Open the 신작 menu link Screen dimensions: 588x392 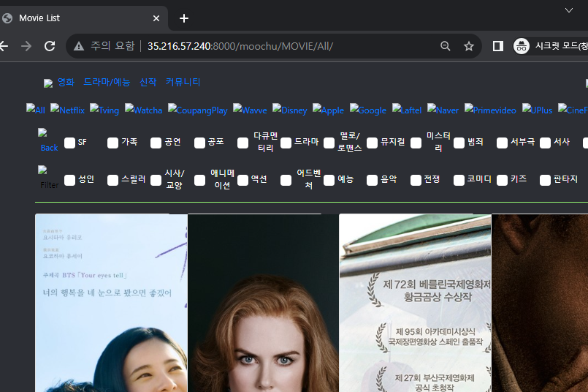coord(148,82)
